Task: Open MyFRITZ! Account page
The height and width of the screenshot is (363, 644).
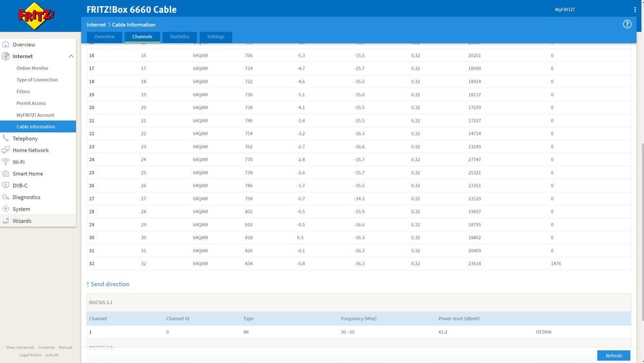Action: coord(35,115)
